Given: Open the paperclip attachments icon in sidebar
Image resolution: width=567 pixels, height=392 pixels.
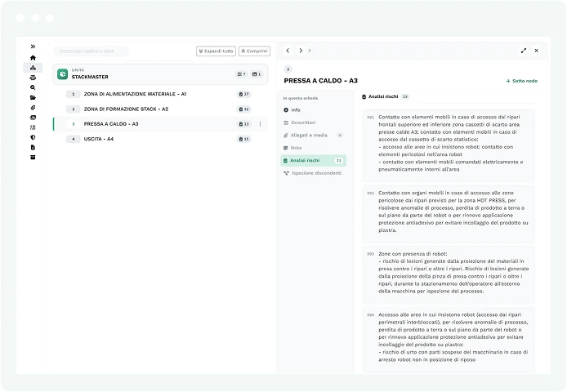Looking at the screenshot, I should [33, 108].
